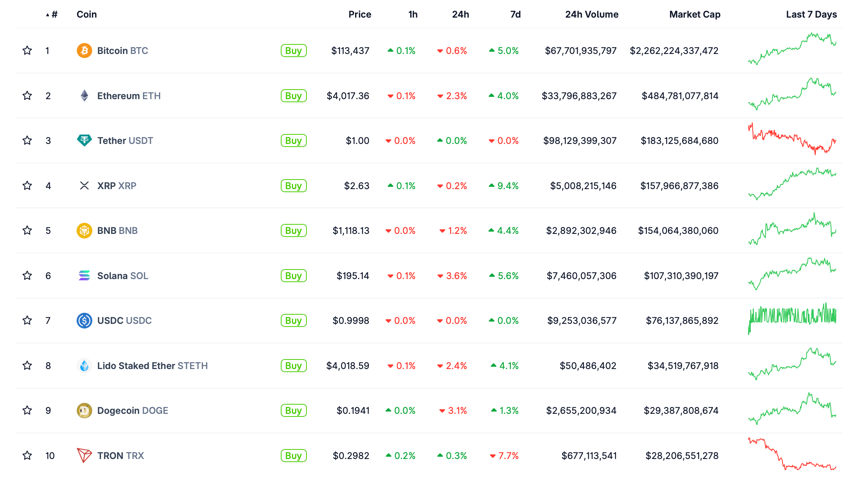Image resolution: width=868 pixels, height=477 pixels.
Task: Click the Solana logo icon
Action: [84, 276]
